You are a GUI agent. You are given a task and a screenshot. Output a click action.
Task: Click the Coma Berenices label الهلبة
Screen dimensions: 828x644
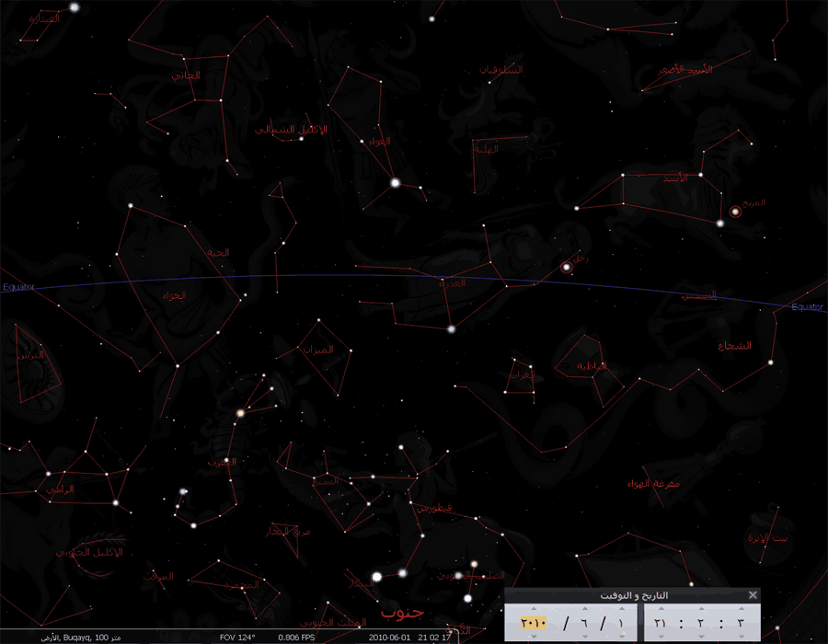(x=486, y=149)
